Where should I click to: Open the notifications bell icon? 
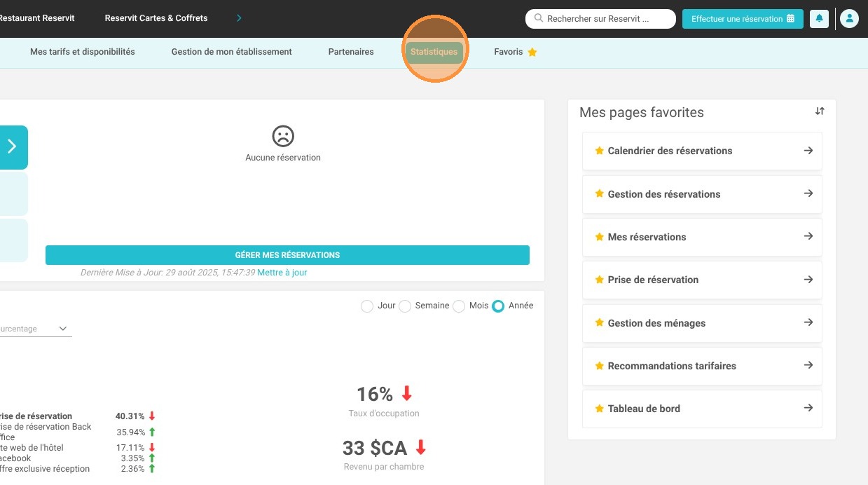point(819,19)
